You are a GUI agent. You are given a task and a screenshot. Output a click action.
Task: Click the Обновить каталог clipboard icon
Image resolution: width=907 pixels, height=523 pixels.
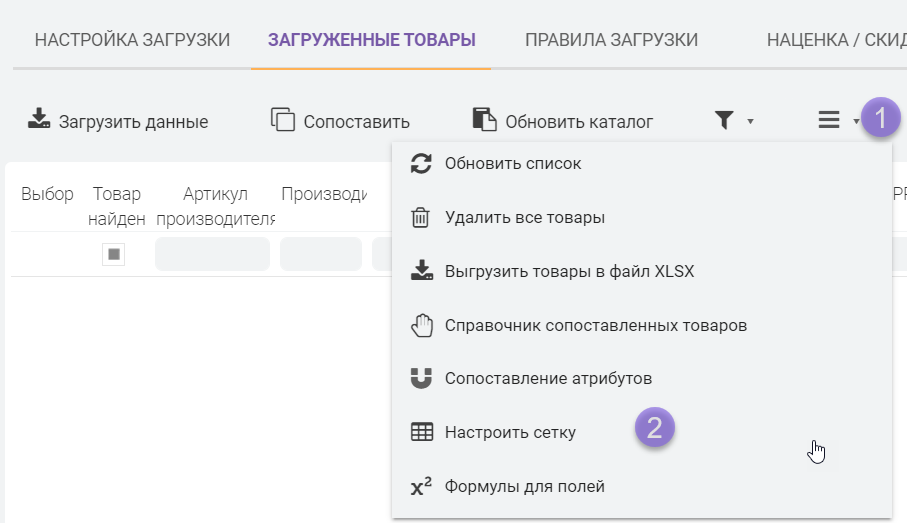coord(484,120)
